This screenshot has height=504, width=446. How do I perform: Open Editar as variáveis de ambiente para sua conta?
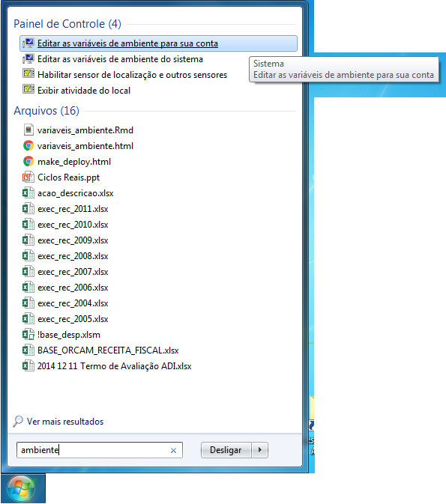coord(158,43)
